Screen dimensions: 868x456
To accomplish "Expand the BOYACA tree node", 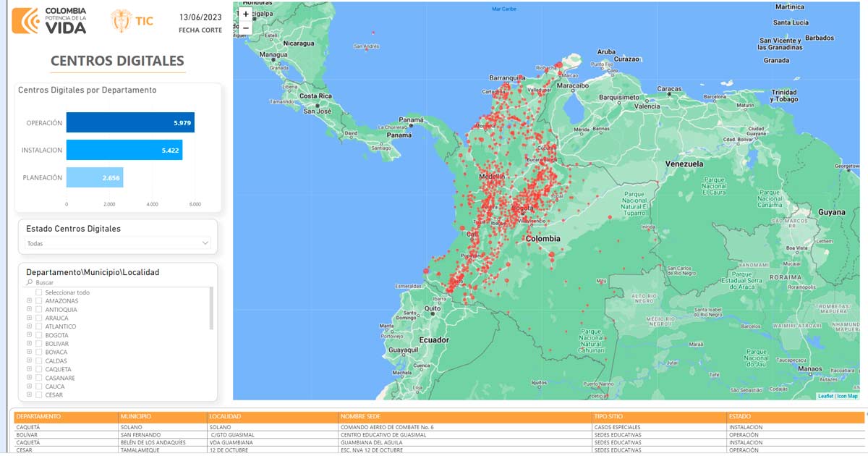I will point(29,352).
